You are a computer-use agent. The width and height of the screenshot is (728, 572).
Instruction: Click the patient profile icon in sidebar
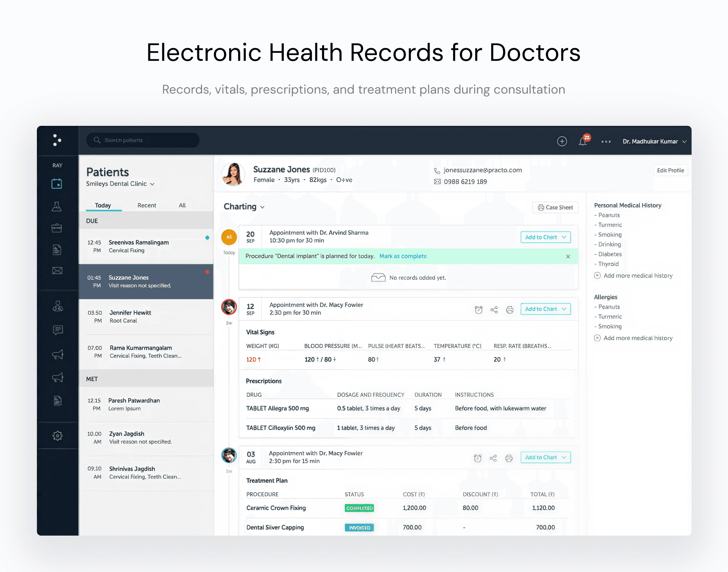(58, 306)
